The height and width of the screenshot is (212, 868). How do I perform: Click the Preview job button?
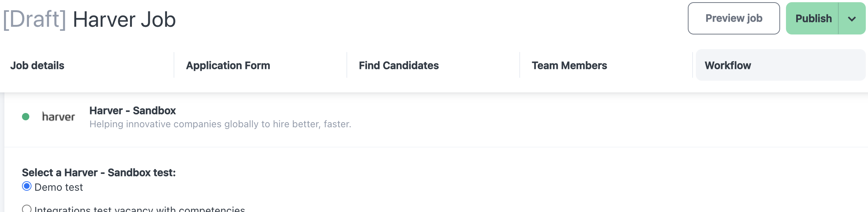[734, 18]
